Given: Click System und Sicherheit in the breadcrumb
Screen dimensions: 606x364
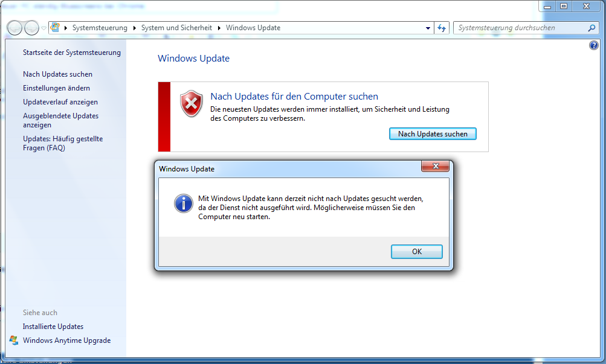Looking at the screenshot, I should [176, 28].
